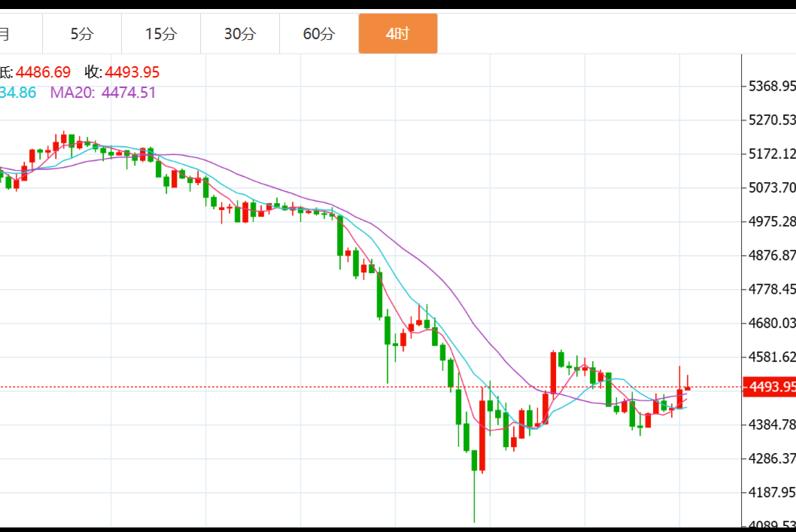Screen dimensions: 796x532
Task: Click the active orange 4时 tab
Action: pyautogui.click(x=397, y=34)
